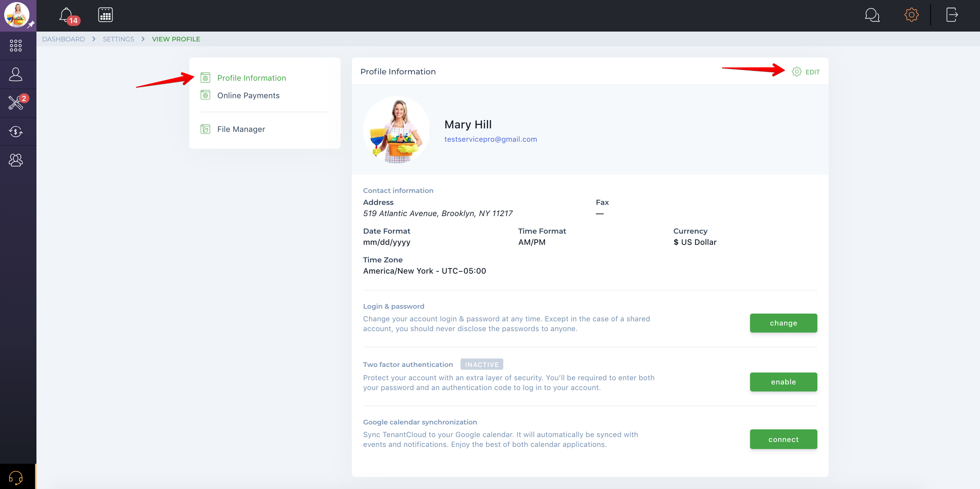The width and height of the screenshot is (980, 489).
Task: Go to DASHBOARD breadcrumb
Action: [x=63, y=39]
